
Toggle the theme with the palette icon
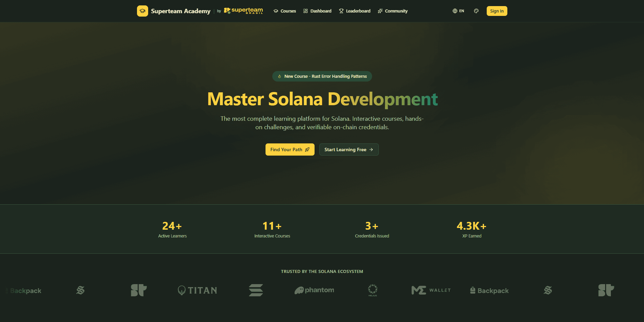coord(476,11)
